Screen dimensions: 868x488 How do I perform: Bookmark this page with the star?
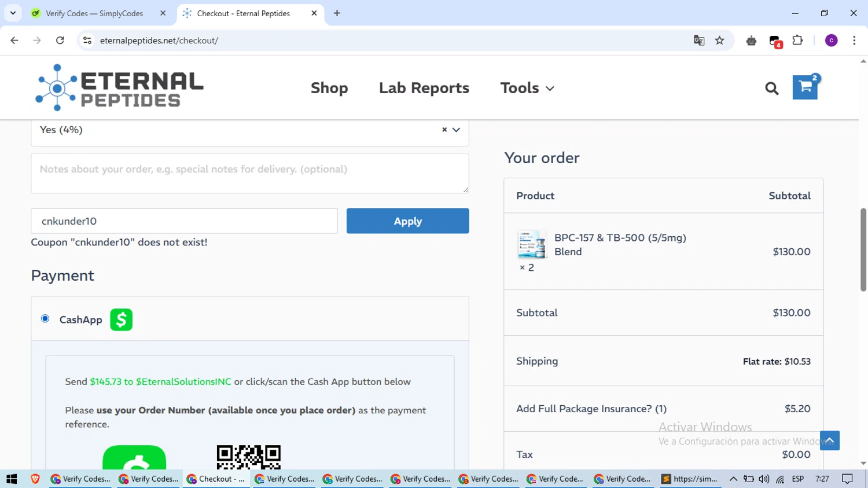pos(719,41)
